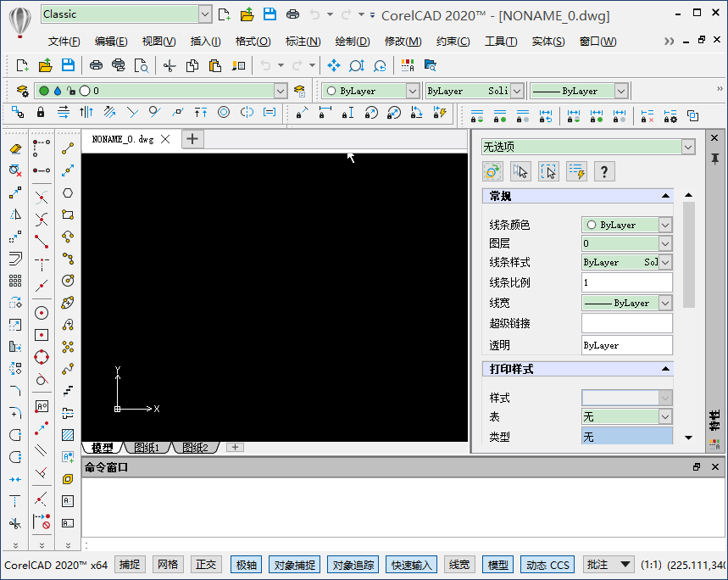Image resolution: width=728 pixels, height=580 pixels.
Task: Open the Classic workspace dropdown
Action: (x=205, y=14)
